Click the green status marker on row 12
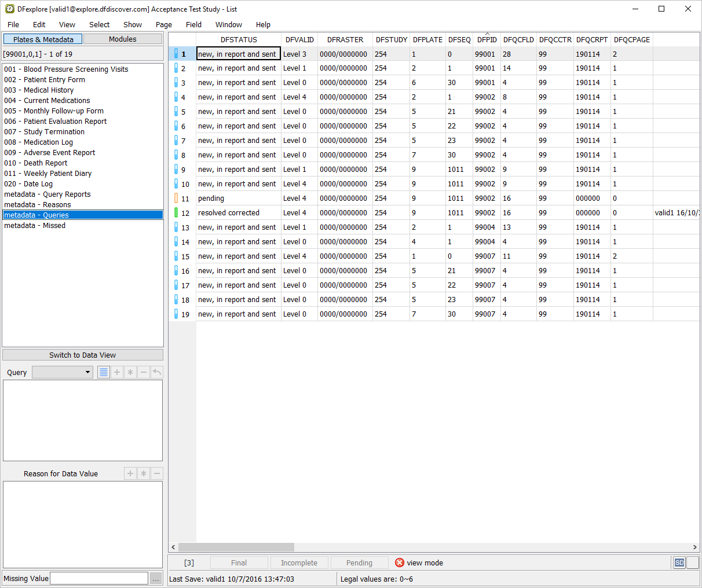This screenshot has height=588, width=702. tap(176, 213)
